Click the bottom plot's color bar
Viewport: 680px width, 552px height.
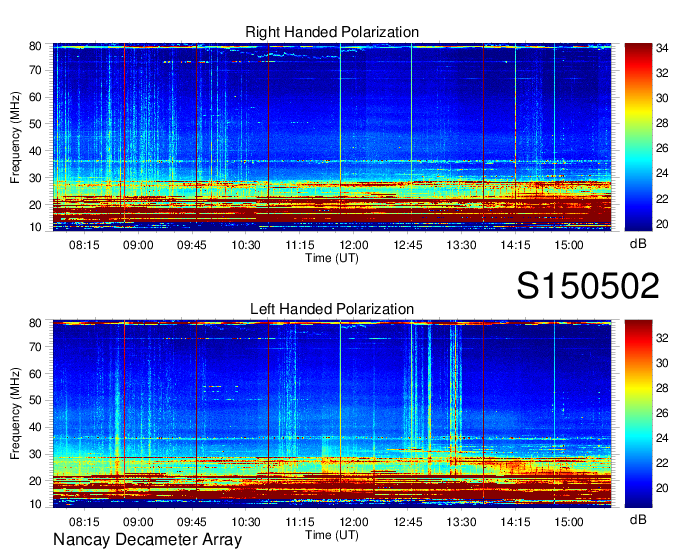pyautogui.click(x=638, y=414)
